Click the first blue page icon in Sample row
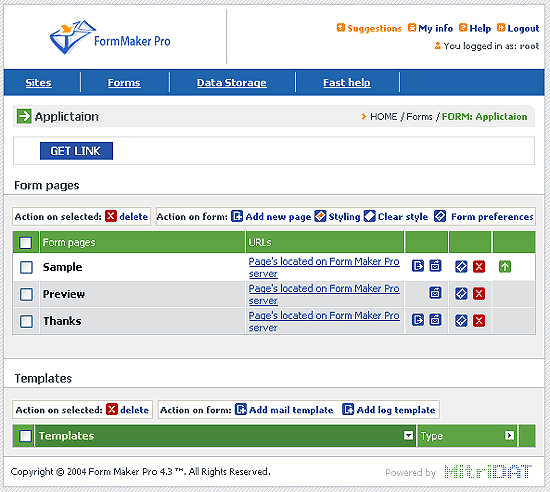This screenshot has width=550, height=492. pyautogui.click(x=418, y=266)
